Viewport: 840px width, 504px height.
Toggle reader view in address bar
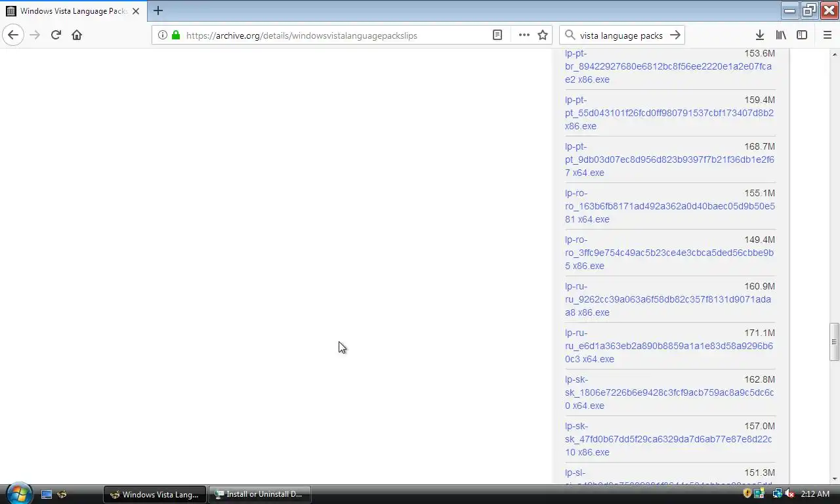[497, 35]
